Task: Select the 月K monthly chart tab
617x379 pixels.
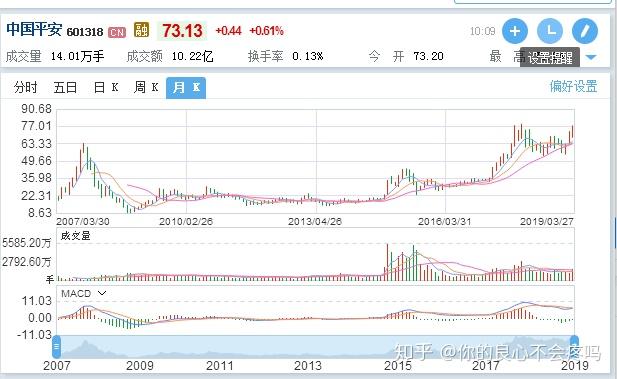Action: pyautogui.click(x=186, y=88)
